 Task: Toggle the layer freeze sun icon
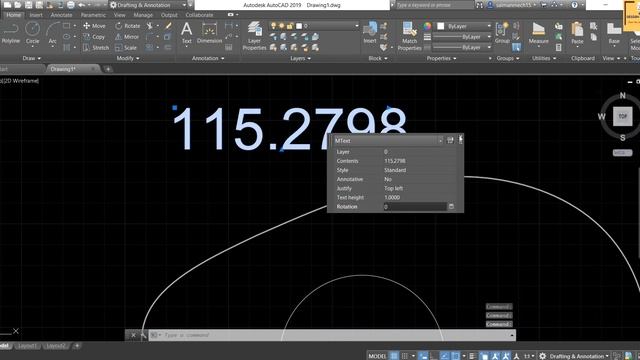pos(281,26)
